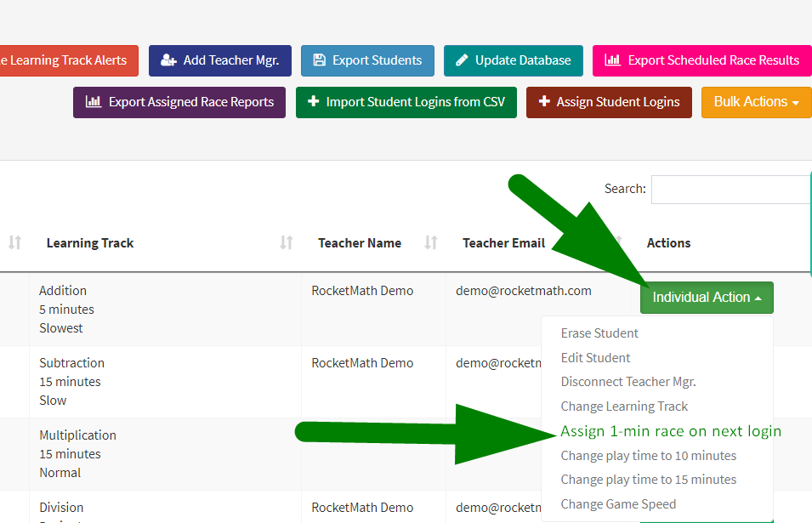Choose Change play time to 10 minutes
812x523 pixels.
(648, 456)
